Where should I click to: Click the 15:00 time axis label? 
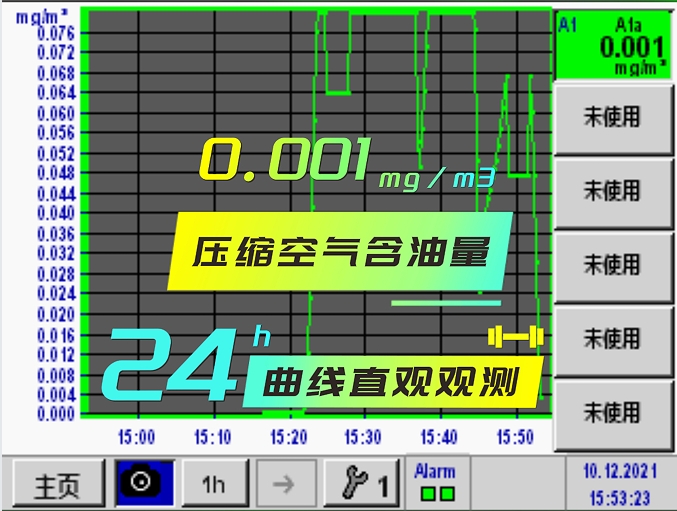tap(136, 437)
